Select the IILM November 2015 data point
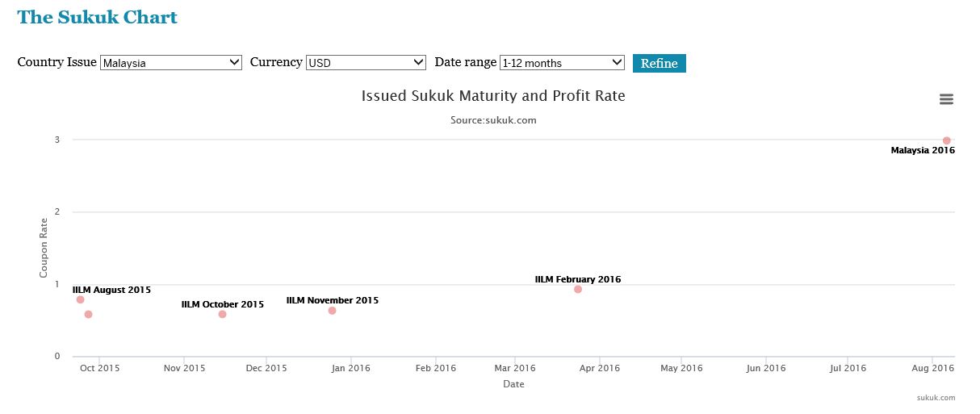980x414 pixels. pyautogui.click(x=332, y=311)
